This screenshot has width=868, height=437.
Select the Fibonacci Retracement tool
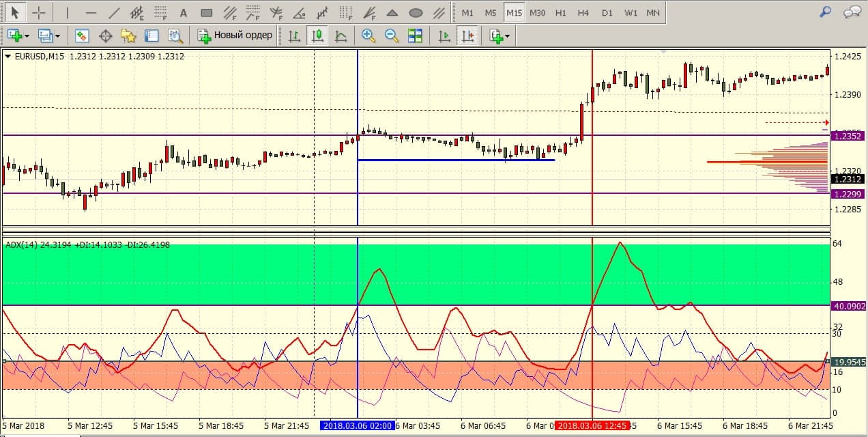click(160, 12)
